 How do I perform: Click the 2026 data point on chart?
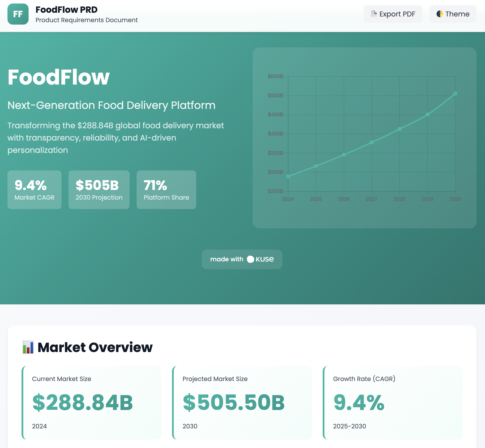point(344,155)
